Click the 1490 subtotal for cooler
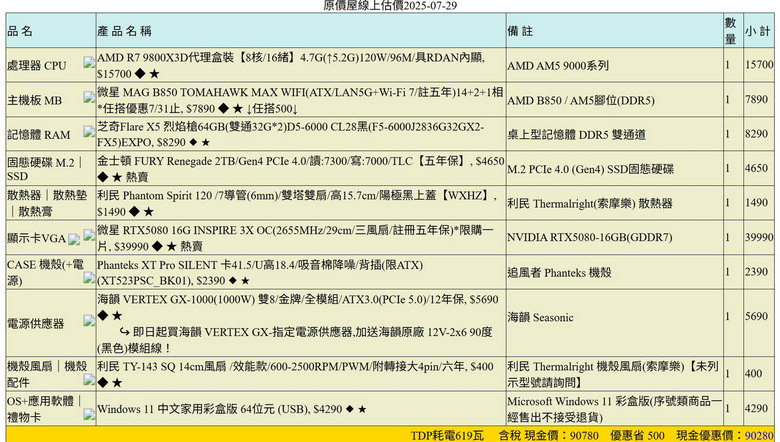The height and width of the screenshot is (442, 780). coord(756,202)
